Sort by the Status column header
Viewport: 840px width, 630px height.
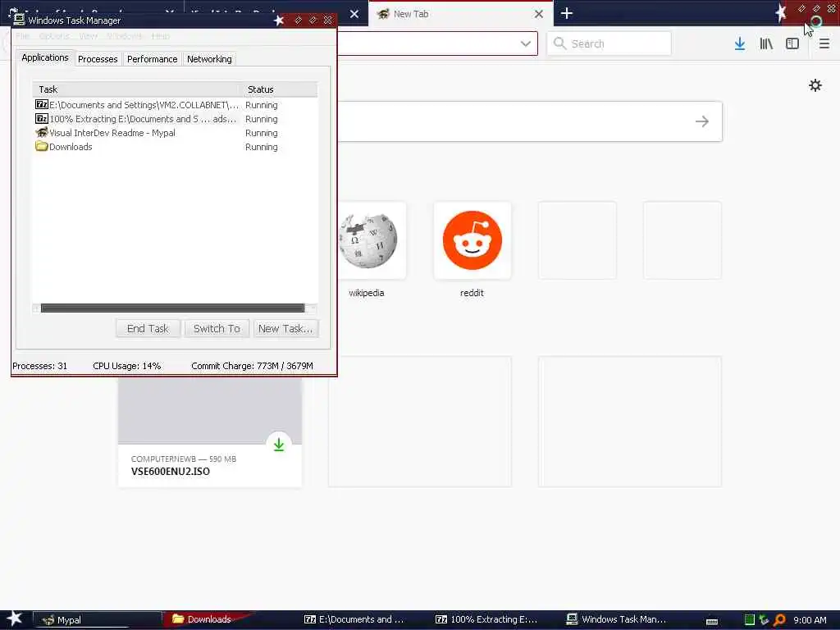(x=279, y=89)
